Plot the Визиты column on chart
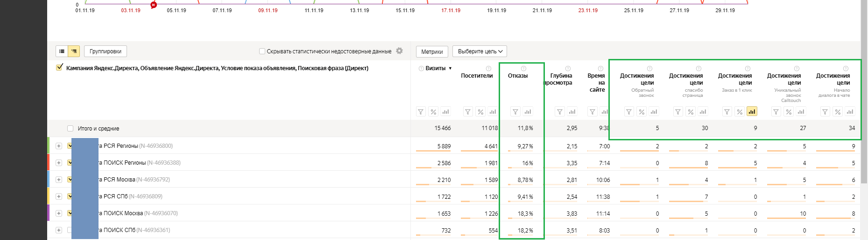Image resolution: width=868 pixels, height=240 pixels. (x=446, y=111)
